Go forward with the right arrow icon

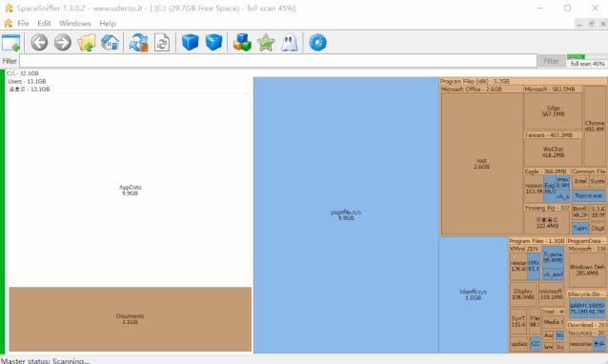pyautogui.click(x=63, y=42)
